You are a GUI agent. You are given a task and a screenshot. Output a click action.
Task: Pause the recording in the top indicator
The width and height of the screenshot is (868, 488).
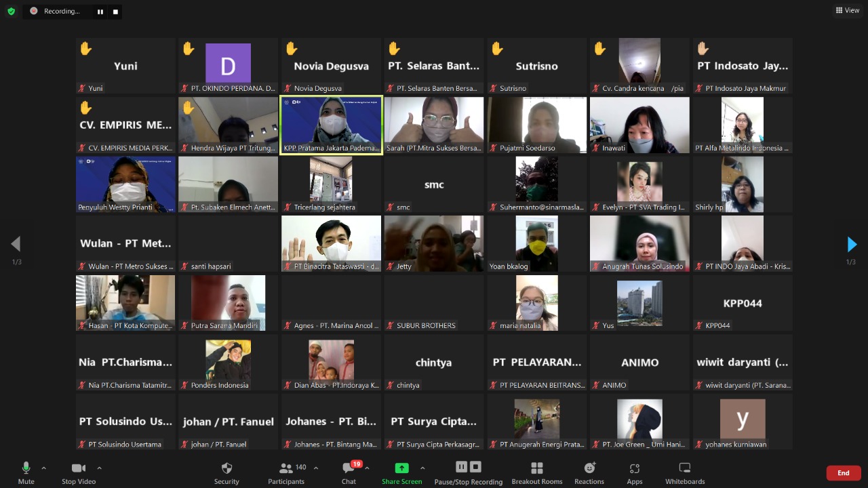tap(100, 12)
